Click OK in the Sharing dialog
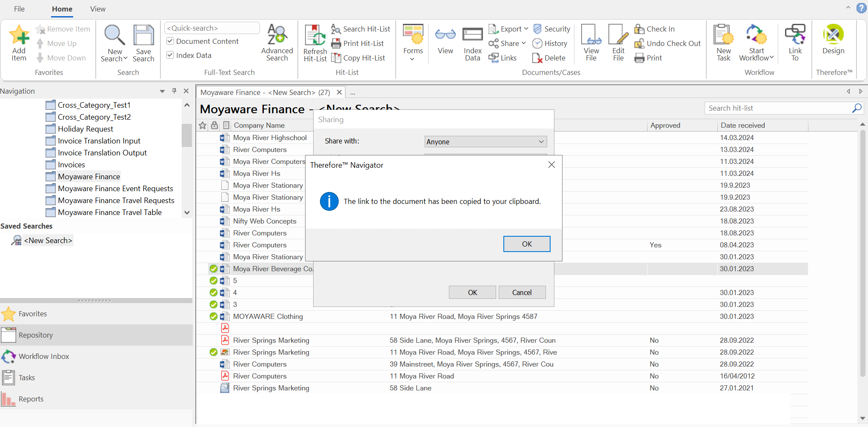Viewport: 868px width, 427px height. point(472,292)
